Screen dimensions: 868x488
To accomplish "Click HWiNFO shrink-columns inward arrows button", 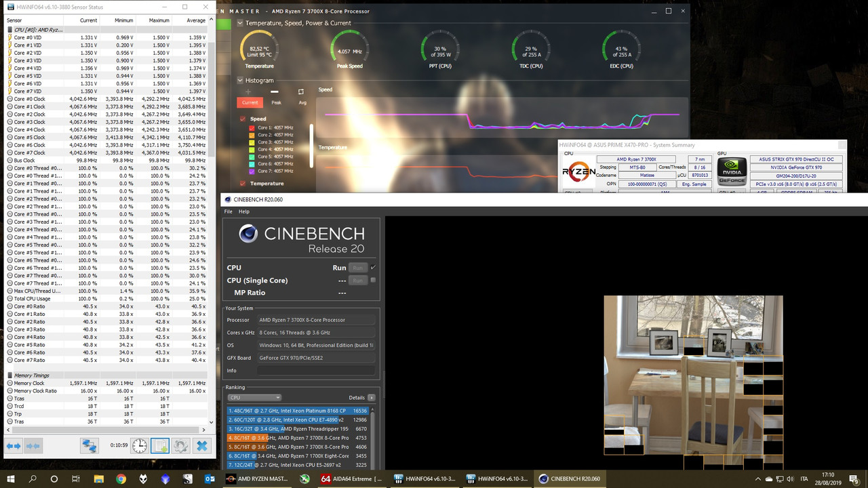I will [33, 445].
